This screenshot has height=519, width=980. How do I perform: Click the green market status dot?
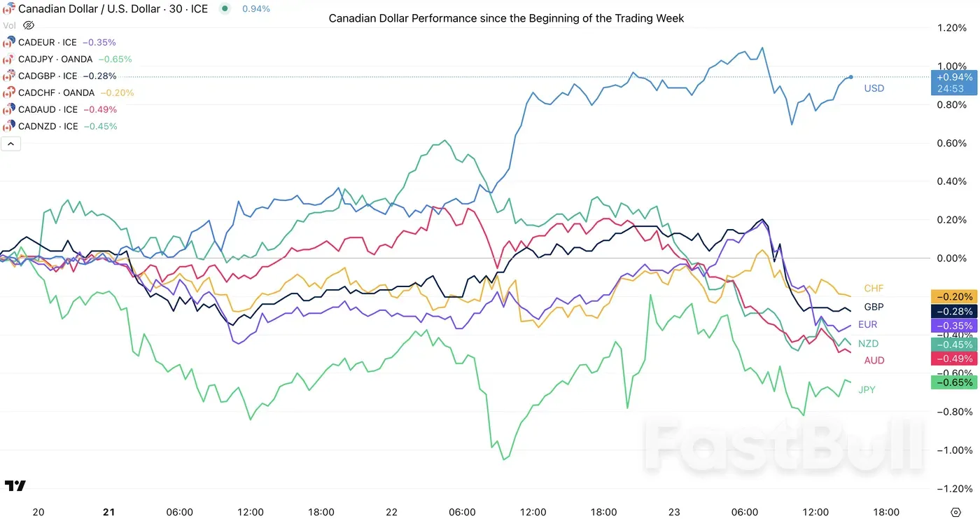[x=224, y=9]
